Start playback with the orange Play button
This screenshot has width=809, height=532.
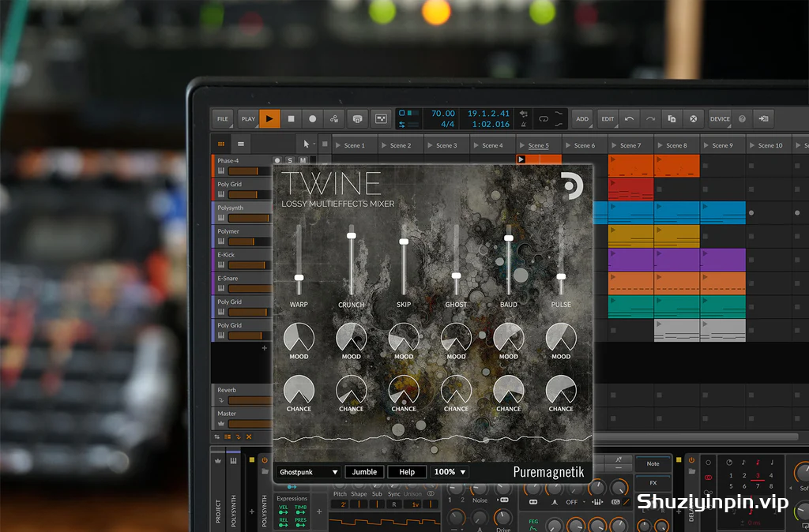point(269,118)
